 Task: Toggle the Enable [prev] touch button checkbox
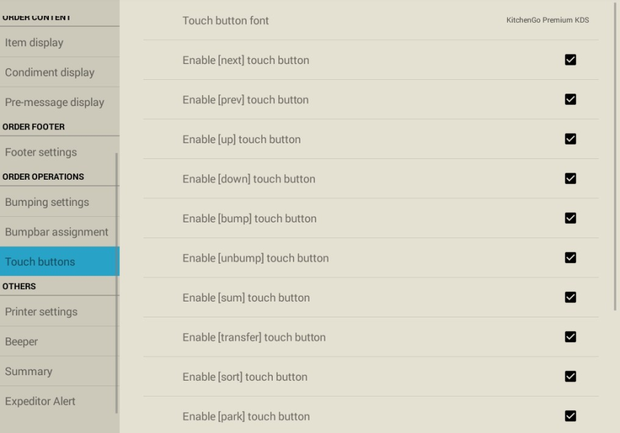(570, 99)
